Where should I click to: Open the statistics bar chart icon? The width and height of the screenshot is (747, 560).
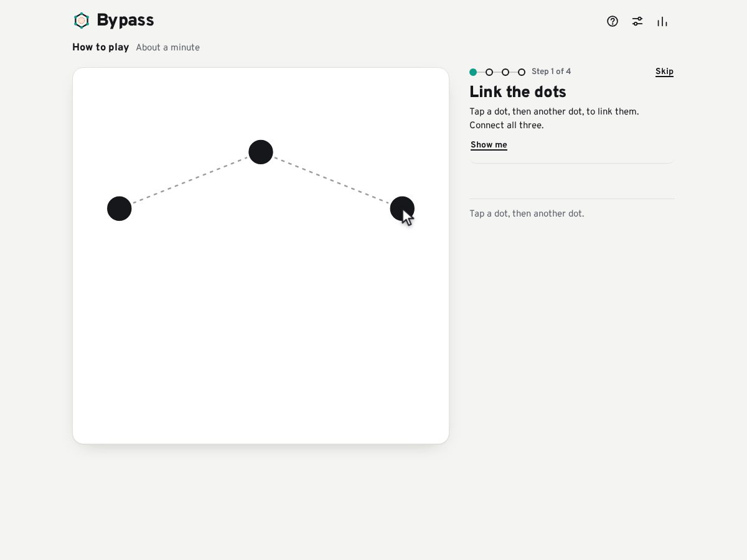(662, 21)
